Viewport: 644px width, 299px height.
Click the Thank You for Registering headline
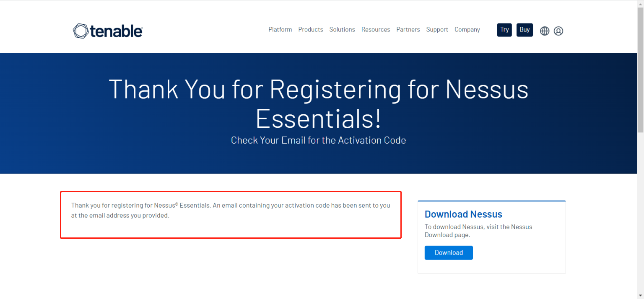click(319, 103)
